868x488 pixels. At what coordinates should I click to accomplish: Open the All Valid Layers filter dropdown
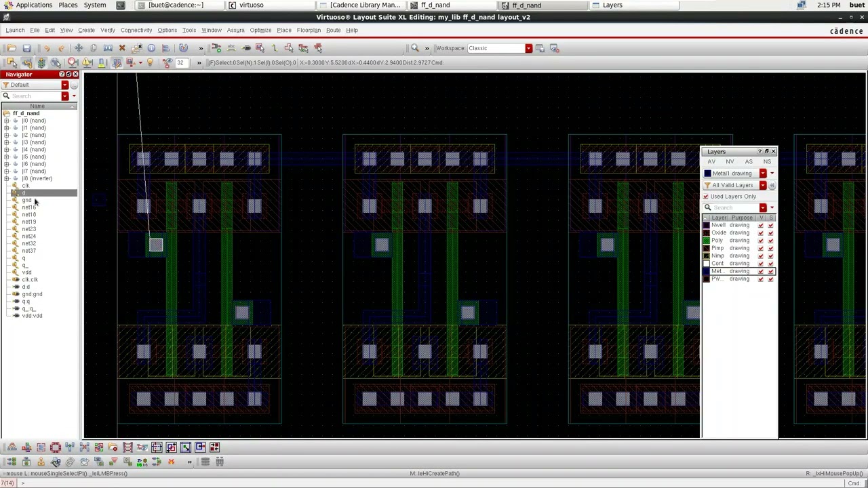tap(763, 185)
